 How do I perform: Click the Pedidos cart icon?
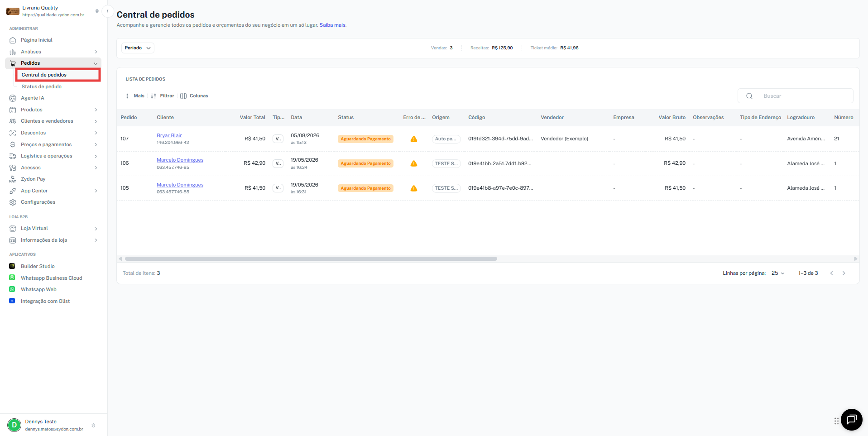(13, 63)
